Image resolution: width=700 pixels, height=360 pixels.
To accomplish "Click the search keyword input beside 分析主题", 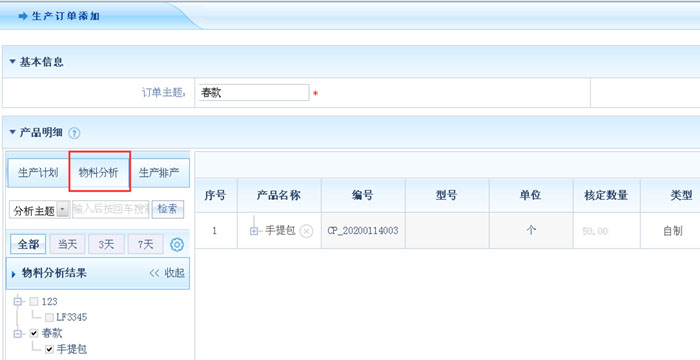I will 110,209.
